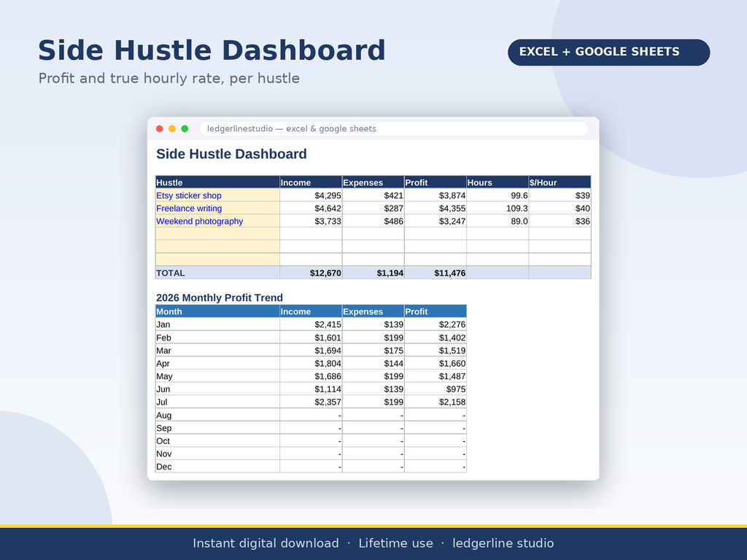Select the $486 expenses cell
The image size is (747, 560).
pos(373,221)
